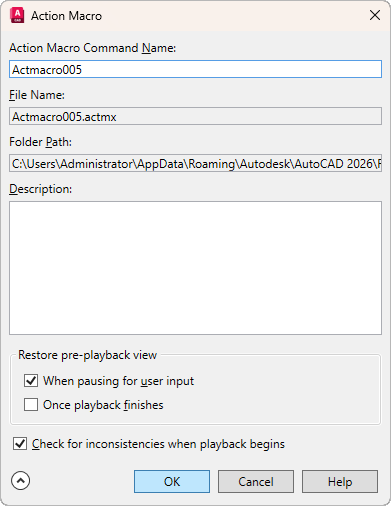Image resolution: width=391 pixels, height=506 pixels.
Task: Focus the Action Macro Command Name field
Action: pos(195,69)
